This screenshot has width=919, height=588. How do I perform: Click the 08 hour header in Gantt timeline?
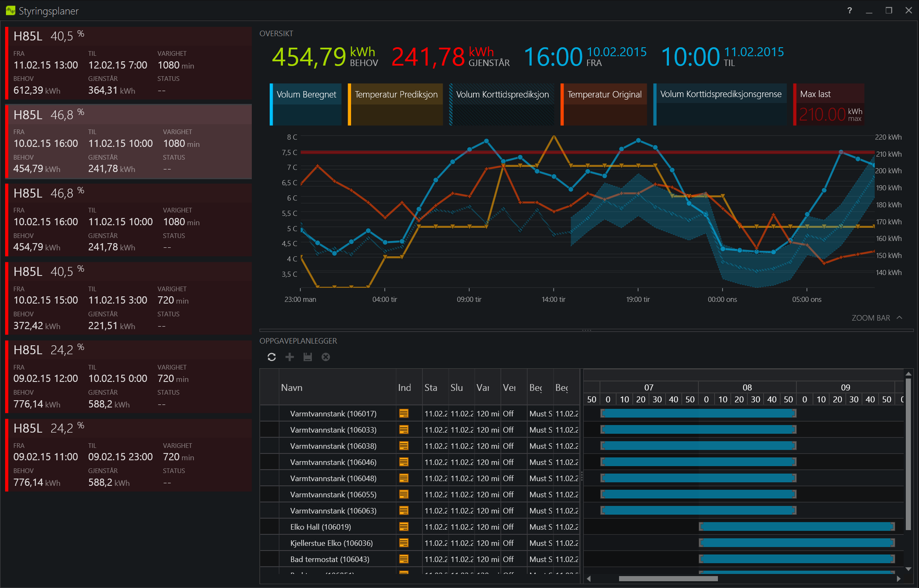(x=747, y=387)
